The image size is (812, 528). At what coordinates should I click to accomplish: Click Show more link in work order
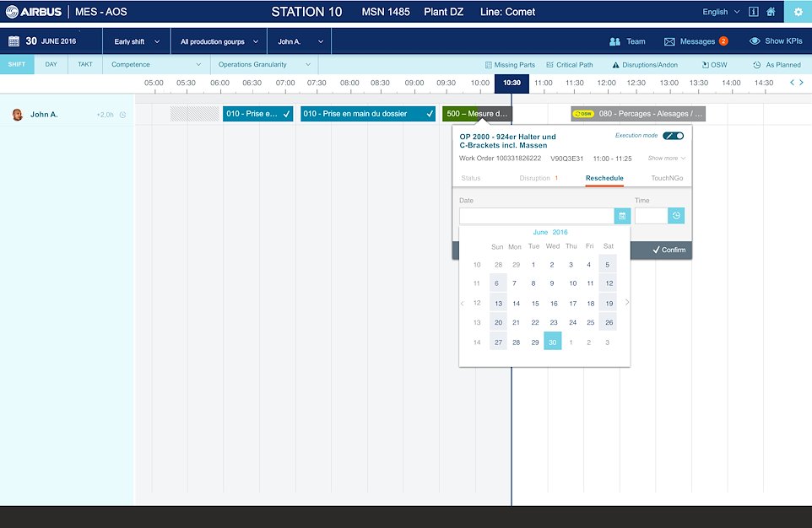coord(667,159)
